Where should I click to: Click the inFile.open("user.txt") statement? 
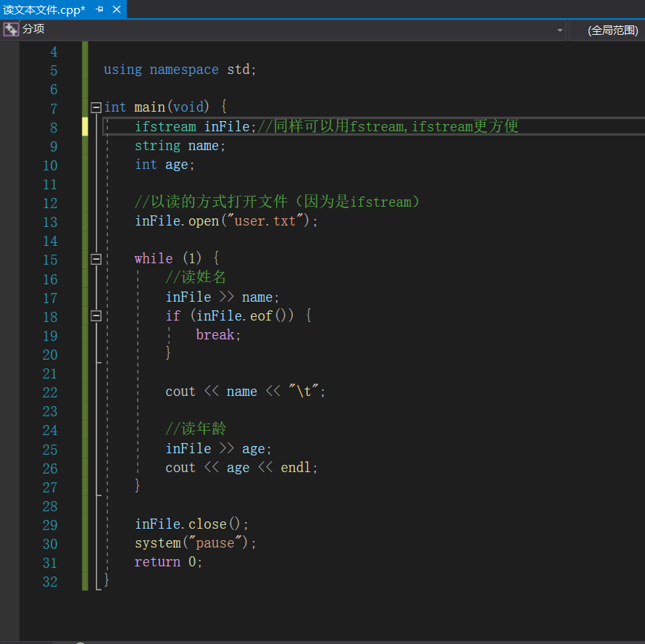click(226, 221)
